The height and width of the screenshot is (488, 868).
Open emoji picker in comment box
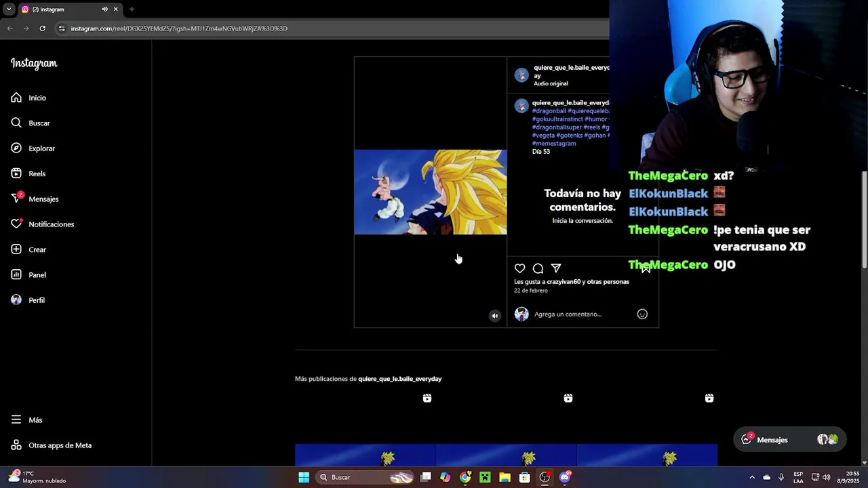point(642,314)
